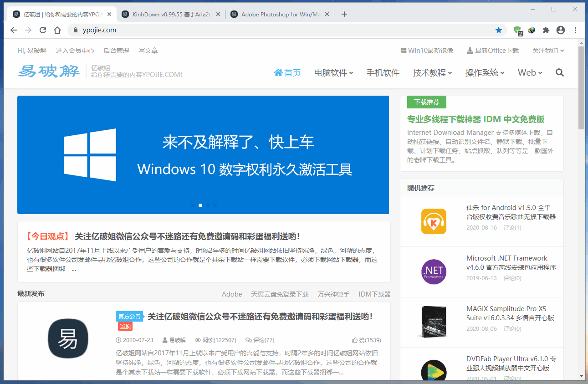
Task: Close the 亿破姐 active tab
Action: click(109, 14)
